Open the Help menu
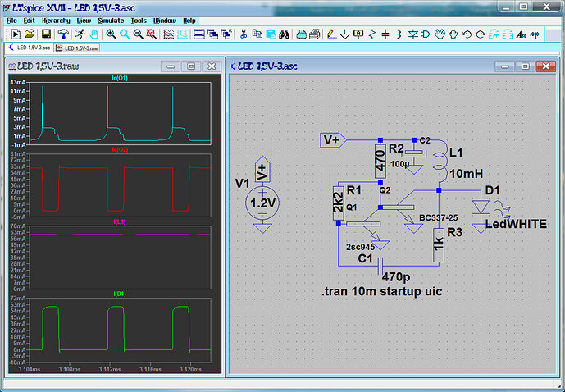 (189, 21)
